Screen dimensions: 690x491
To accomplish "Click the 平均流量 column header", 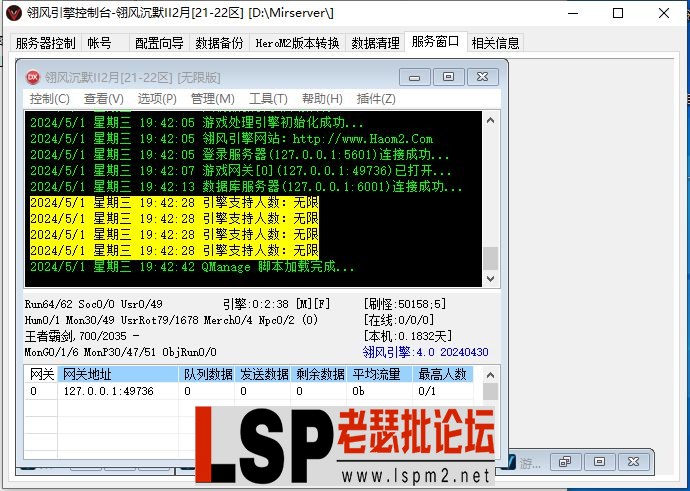I will click(380, 374).
